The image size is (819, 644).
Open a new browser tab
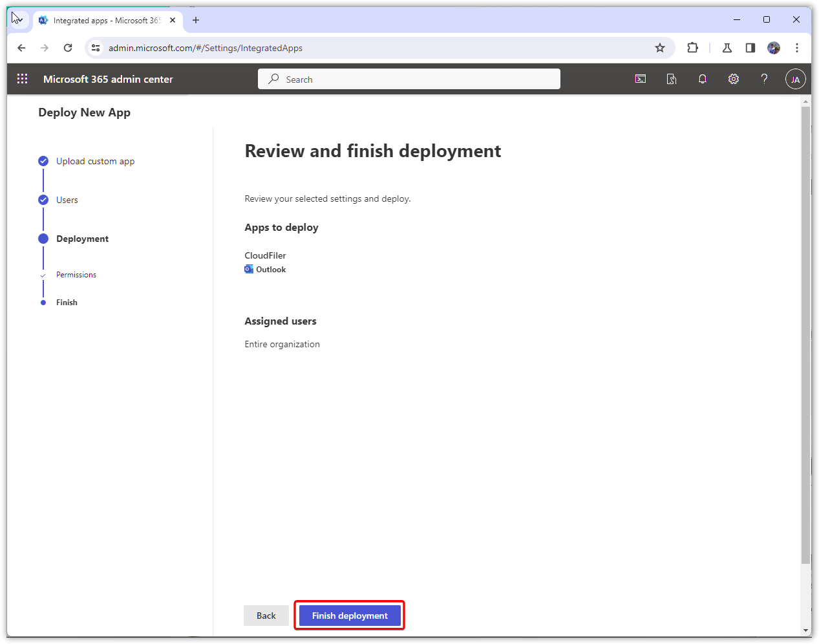(196, 20)
